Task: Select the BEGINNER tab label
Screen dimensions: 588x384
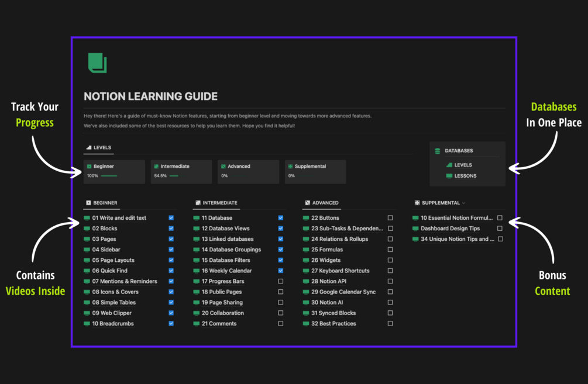Action: [x=105, y=203]
